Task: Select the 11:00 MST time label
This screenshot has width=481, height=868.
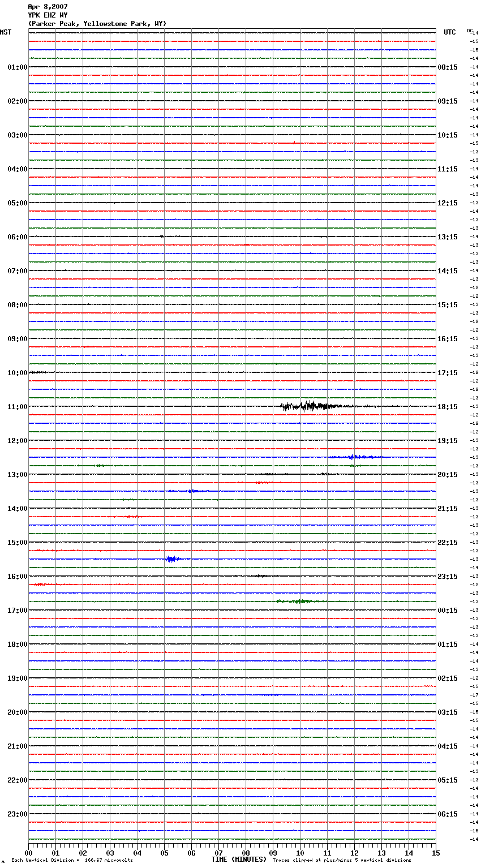Action: 18,407
